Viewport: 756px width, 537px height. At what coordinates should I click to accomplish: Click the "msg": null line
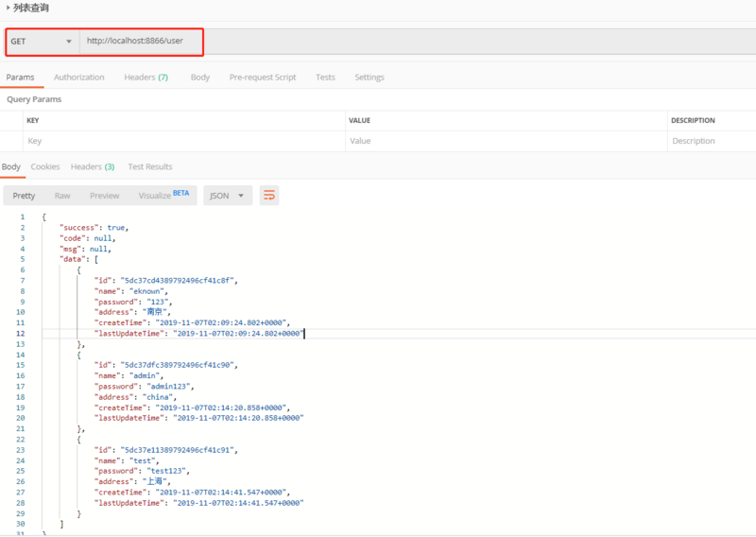click(x=85, y=249)
